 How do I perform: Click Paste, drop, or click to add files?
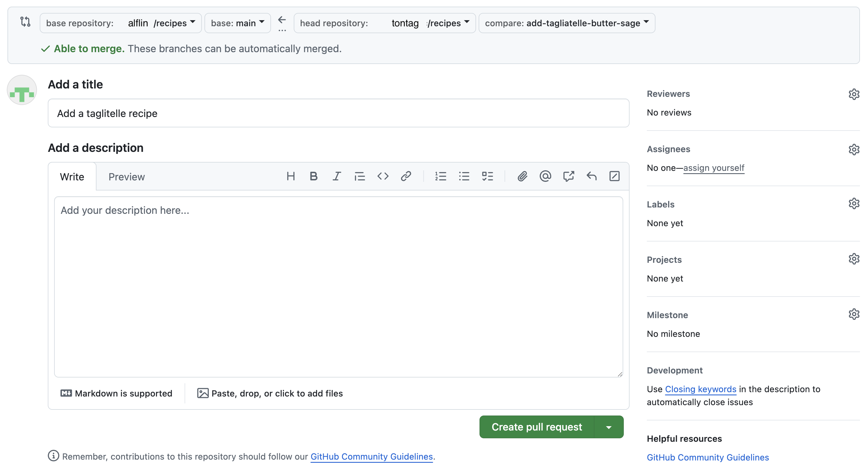(x=270, y=393)
